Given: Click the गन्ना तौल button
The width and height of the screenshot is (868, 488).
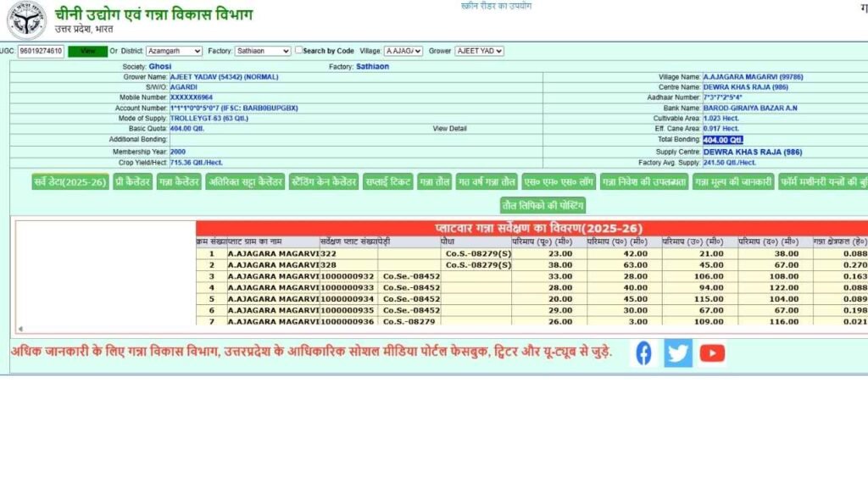Looking at the screenshot, I should point(434,181).
